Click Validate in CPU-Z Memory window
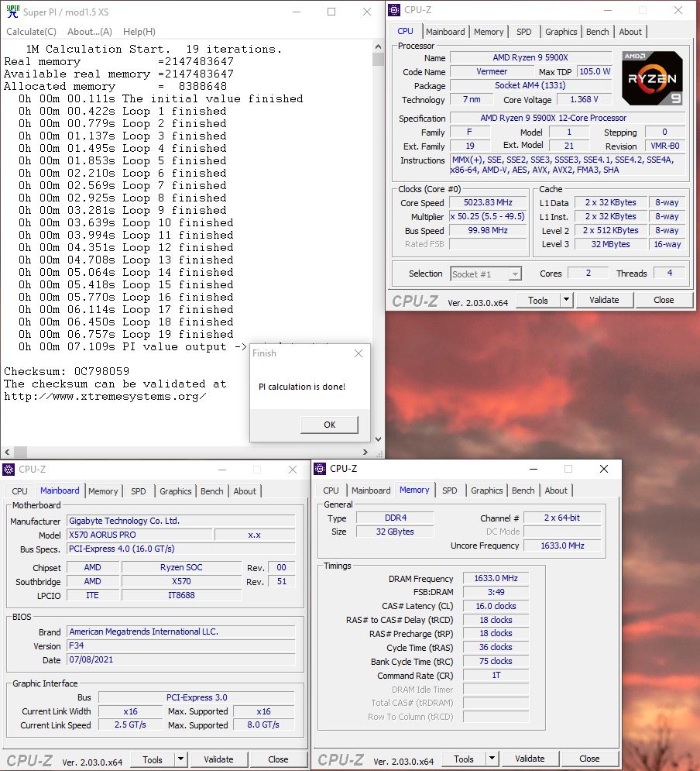Image resolution: width=700 pixels, height=771 pixels. (x=530, y=759)
